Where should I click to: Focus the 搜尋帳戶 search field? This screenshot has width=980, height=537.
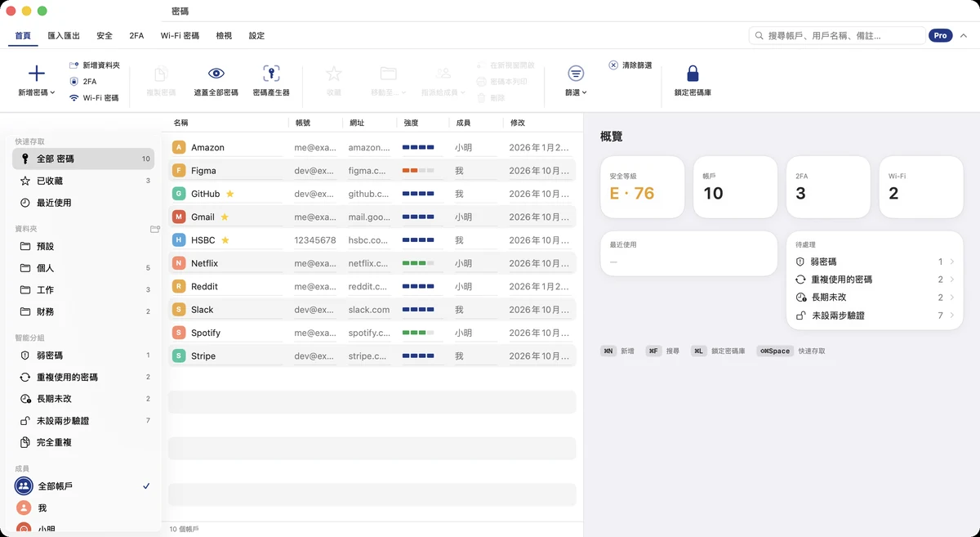(837, 36)
